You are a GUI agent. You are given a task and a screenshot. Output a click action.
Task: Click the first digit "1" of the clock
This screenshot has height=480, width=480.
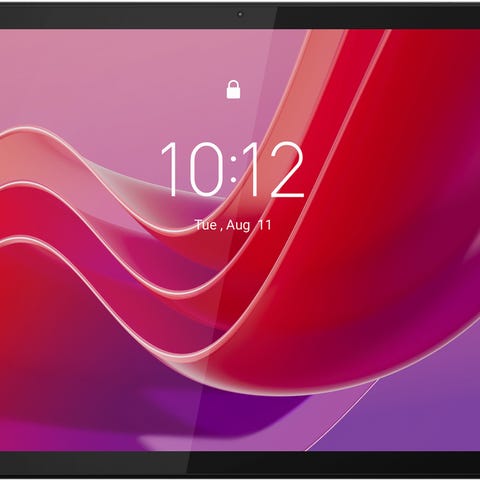tap(170, 169)
